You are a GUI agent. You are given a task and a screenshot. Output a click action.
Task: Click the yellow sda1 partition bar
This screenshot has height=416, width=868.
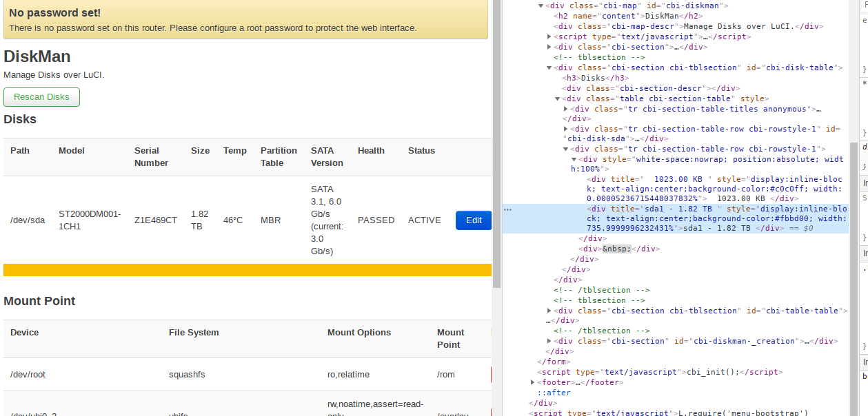(x=248, y=269)
